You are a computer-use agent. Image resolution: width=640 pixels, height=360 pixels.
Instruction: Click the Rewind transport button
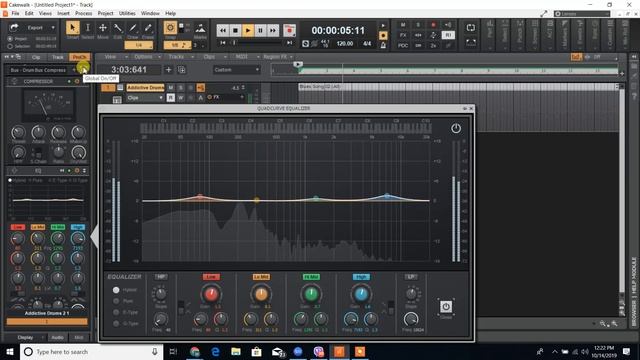(x=222, y=30)
